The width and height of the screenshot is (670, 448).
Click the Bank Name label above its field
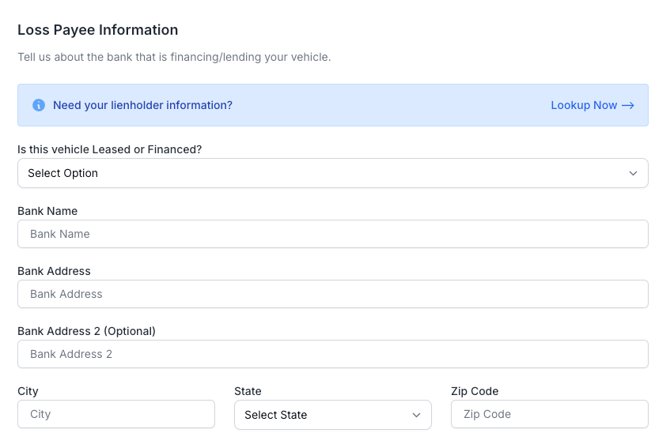pos(47,211)
